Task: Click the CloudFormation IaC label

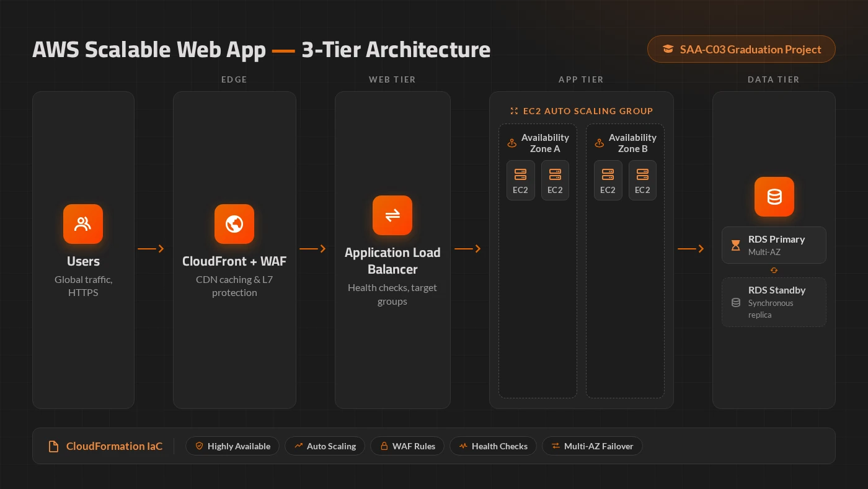Action: (x=114, y=446)
